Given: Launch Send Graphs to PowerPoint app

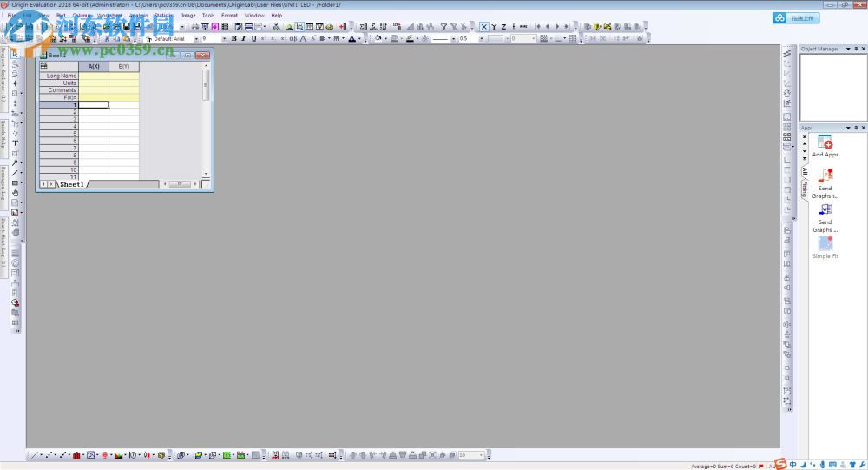Looking at the screenshot, I should pyautogui.click(x=825, y=184).
